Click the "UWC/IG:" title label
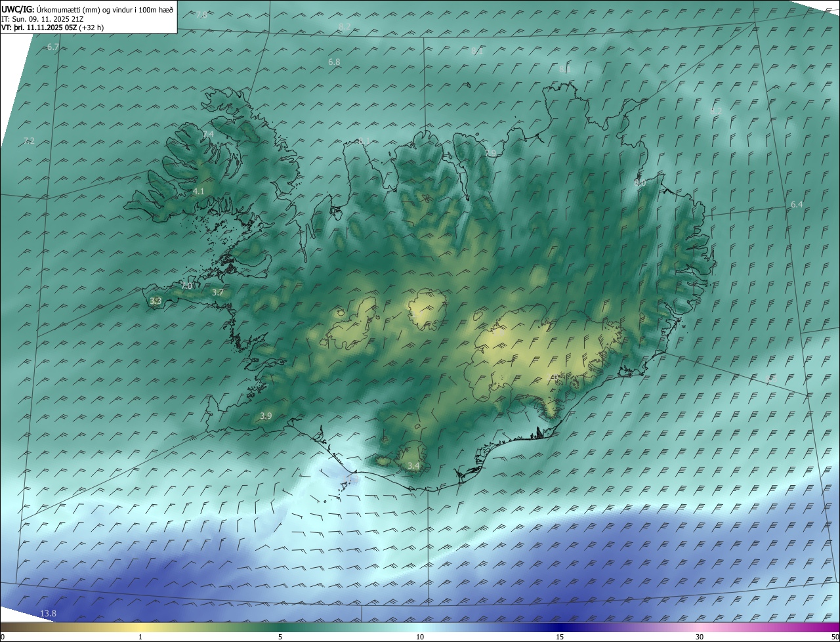This screenshot has height=642, width=840. (18, 9)
